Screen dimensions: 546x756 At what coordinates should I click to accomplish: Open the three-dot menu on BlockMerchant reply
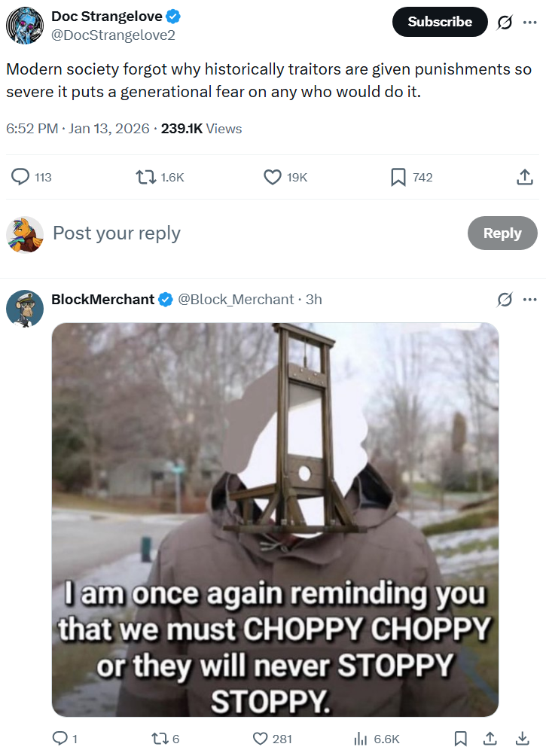coord(530,300)
